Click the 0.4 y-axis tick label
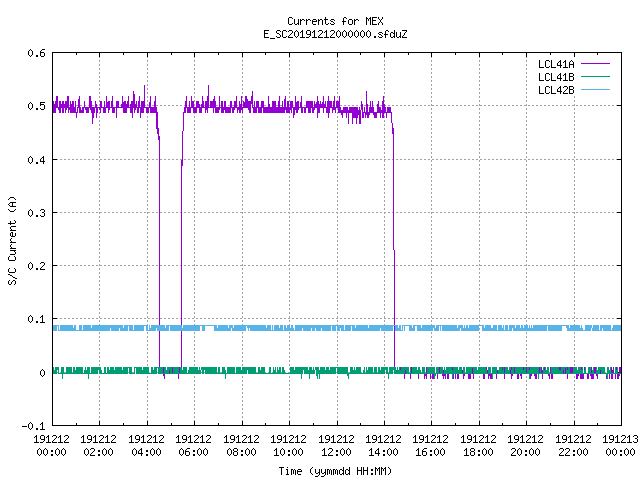The width and height of the screenshot is (640, 480). click(36, 160)
